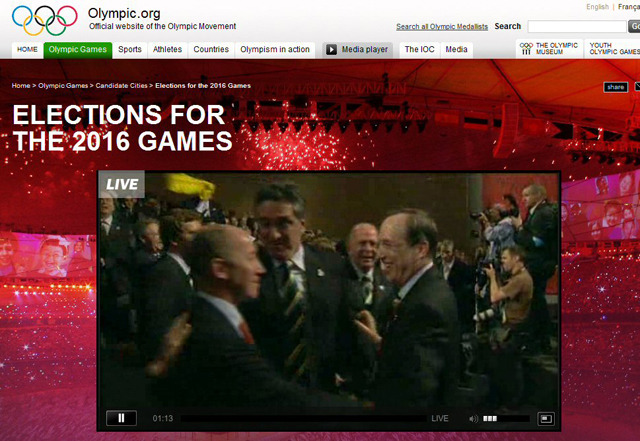Mute the video with the speaker icon

point(472,418)
